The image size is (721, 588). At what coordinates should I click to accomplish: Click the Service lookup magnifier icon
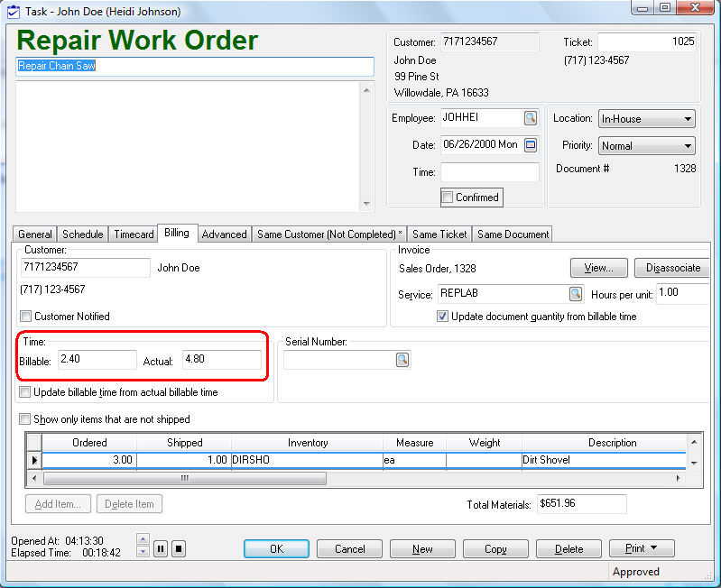(x=575, y=294)
